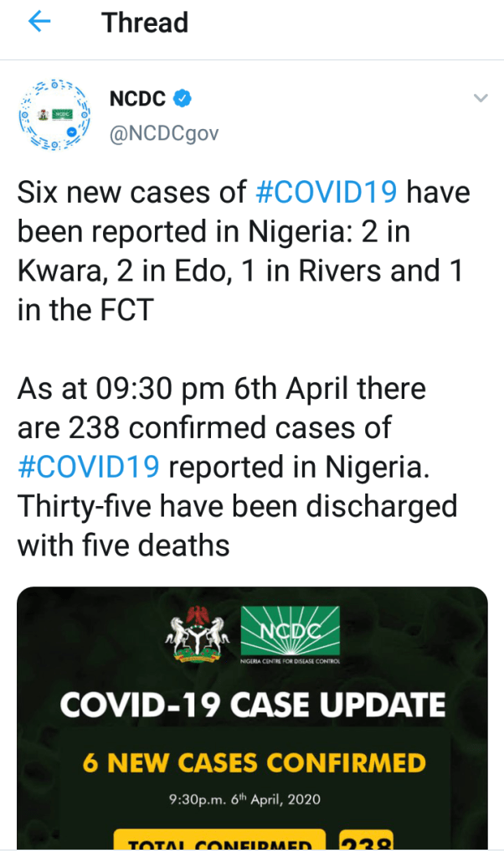
Task: Tap the #COVID19 hashtag before "reported in Nigeria"
Action: [88, 467]
